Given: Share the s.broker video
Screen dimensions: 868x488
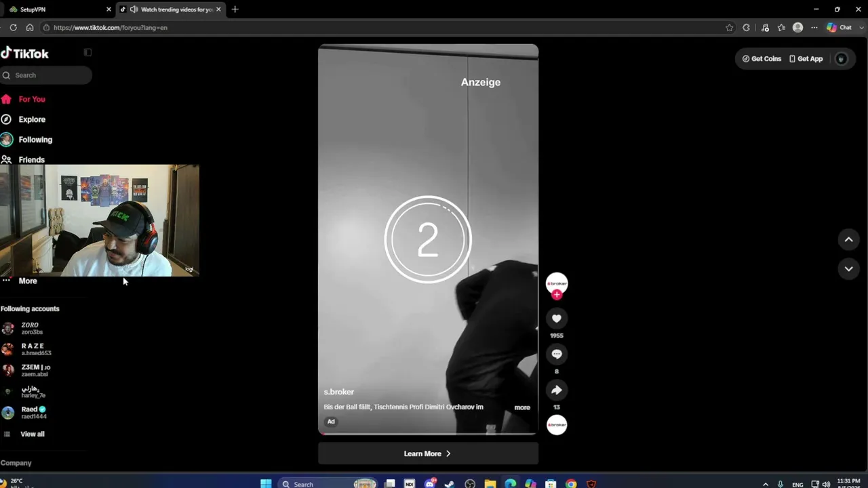Looking at the screenshot, I should click(557, 390).
